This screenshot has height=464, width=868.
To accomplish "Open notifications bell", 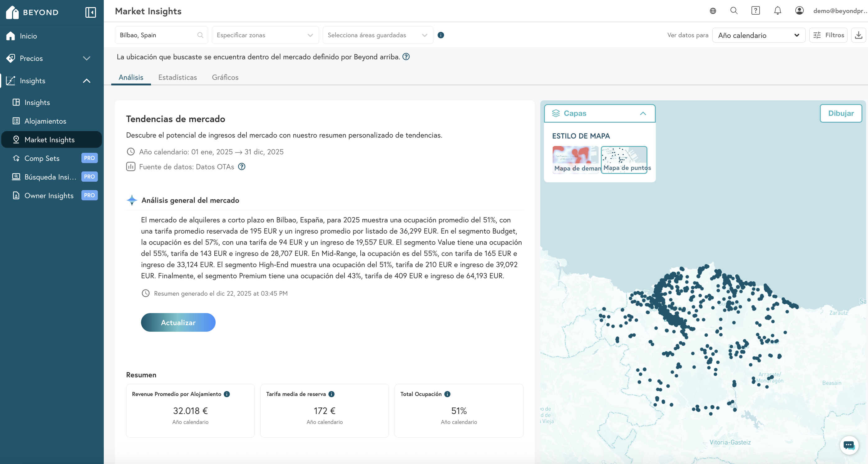I will tap(777, 11).
